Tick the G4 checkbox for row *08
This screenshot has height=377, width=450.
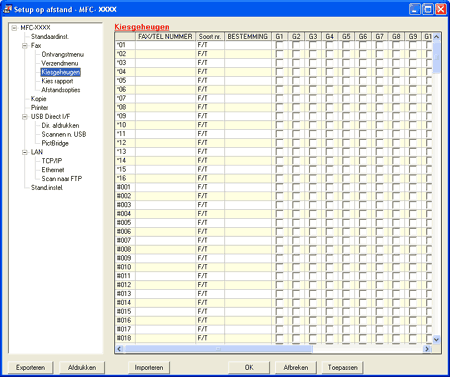click(x=329, y=107)
